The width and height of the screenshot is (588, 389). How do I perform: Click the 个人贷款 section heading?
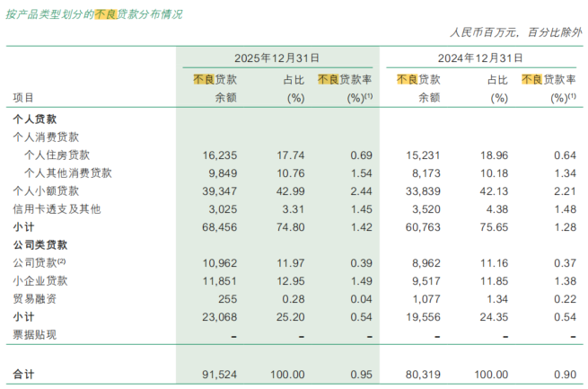pos(34,119)
